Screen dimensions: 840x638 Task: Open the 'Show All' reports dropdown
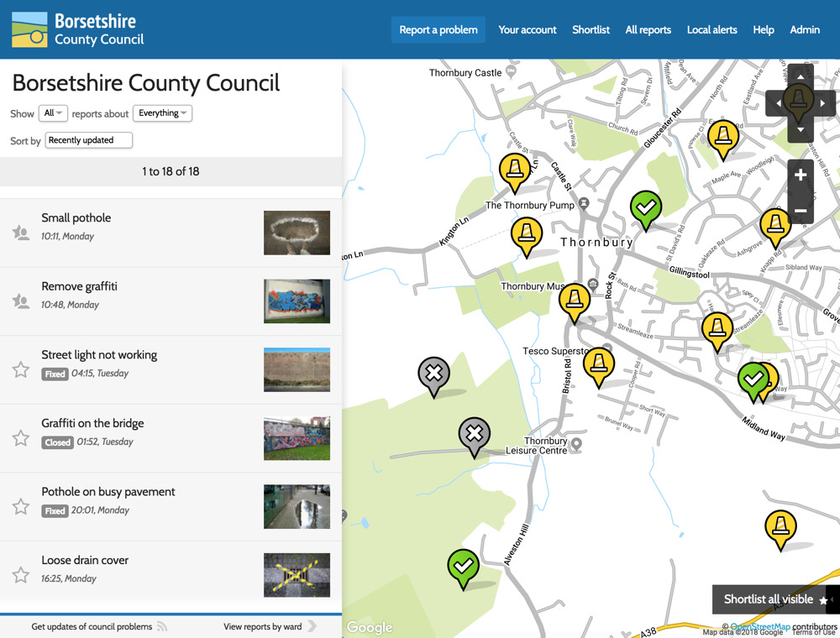[52, 112]
